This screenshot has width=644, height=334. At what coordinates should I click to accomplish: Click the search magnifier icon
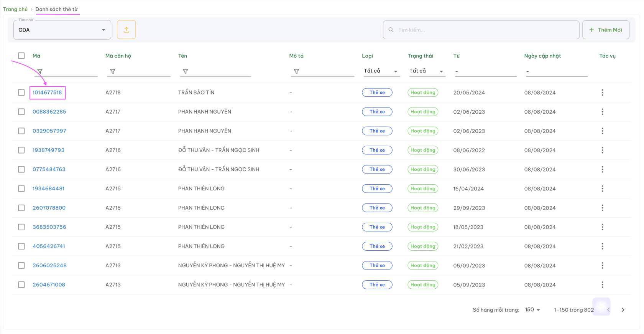(x=391, y=30)
